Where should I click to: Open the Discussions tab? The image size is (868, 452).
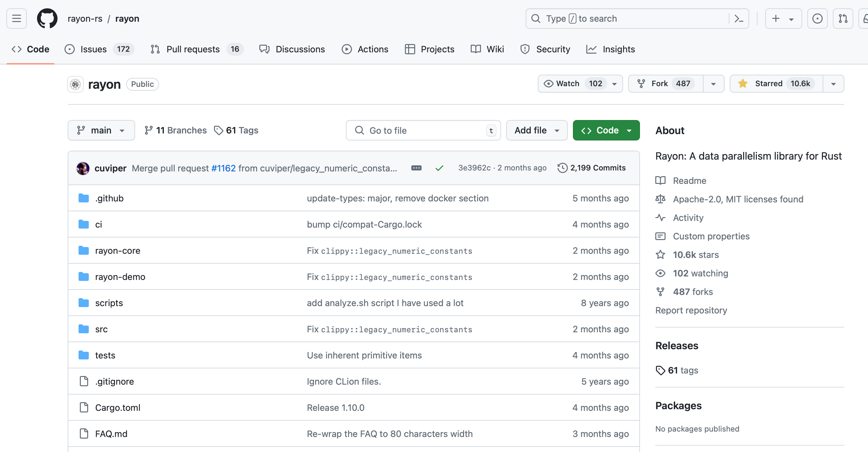pos(292,49)
